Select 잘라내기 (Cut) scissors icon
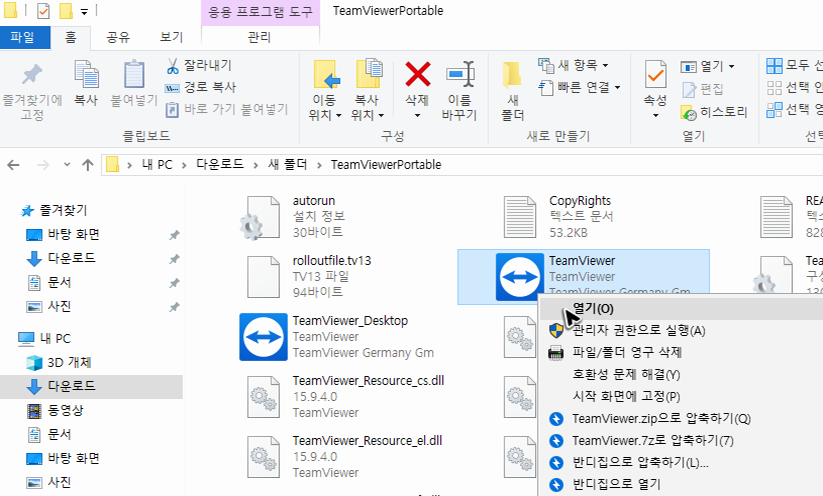 [172, 66]
